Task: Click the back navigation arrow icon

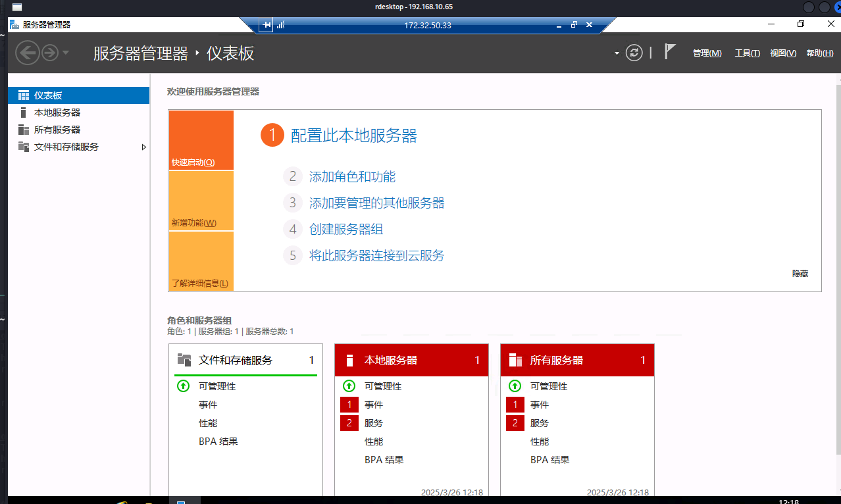Action: click(27, 53)
